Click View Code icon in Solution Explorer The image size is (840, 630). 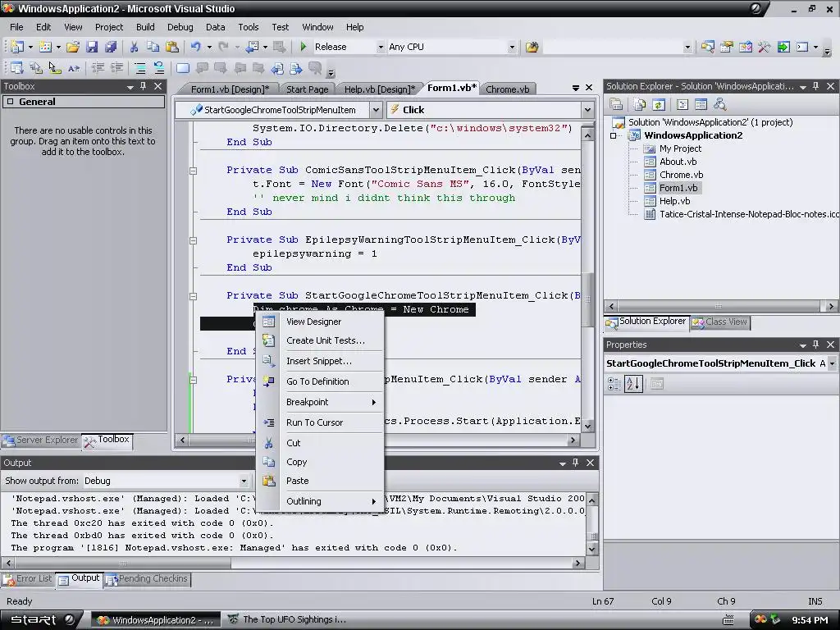click(682, 104)
